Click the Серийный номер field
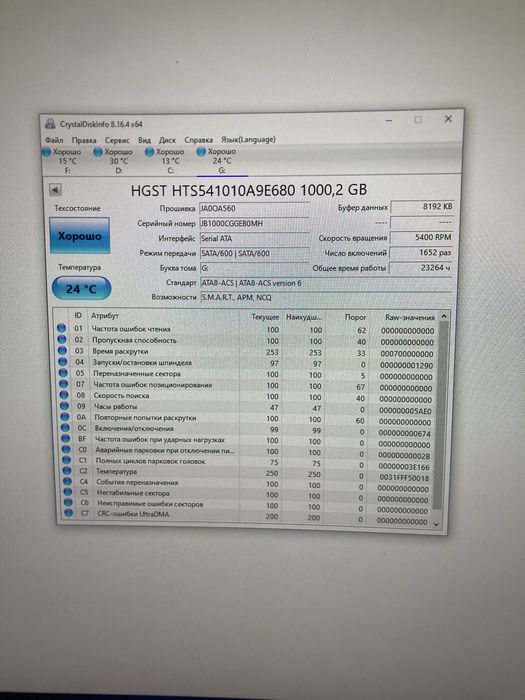The width and height of the screenshot is (525, 700). (254, 223)
